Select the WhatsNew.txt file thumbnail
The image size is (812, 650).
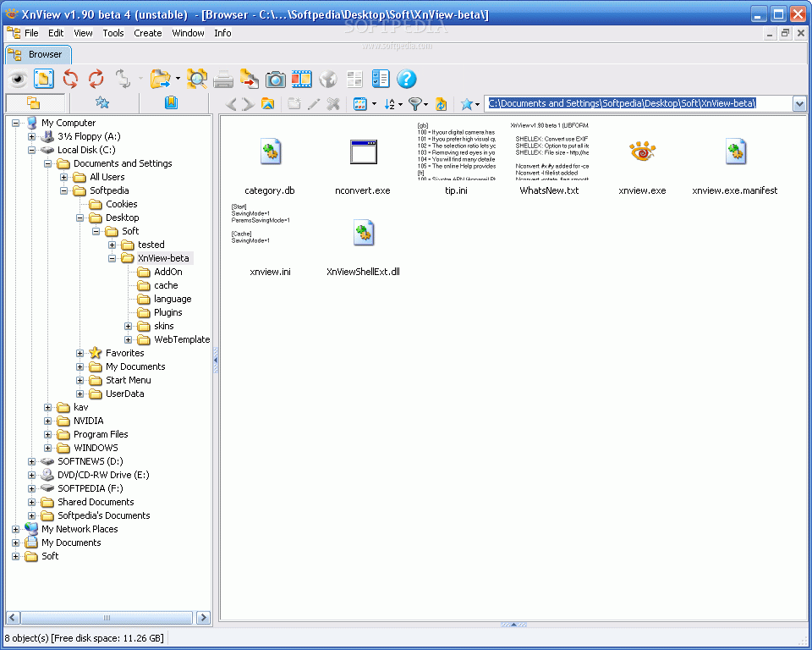(x=550, y=161)
